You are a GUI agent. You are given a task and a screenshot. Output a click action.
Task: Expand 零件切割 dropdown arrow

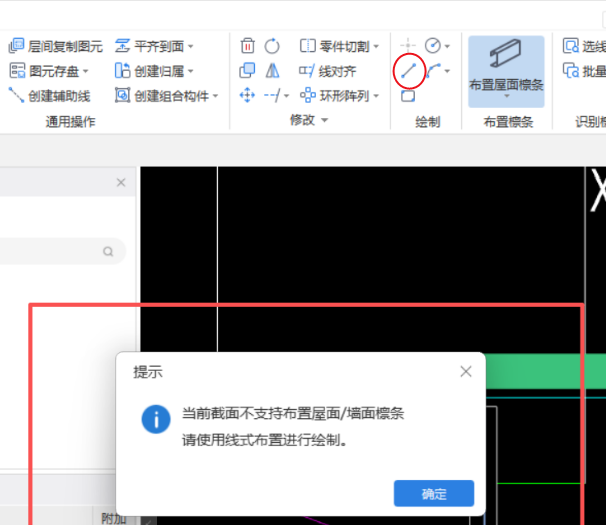(376, 47)
